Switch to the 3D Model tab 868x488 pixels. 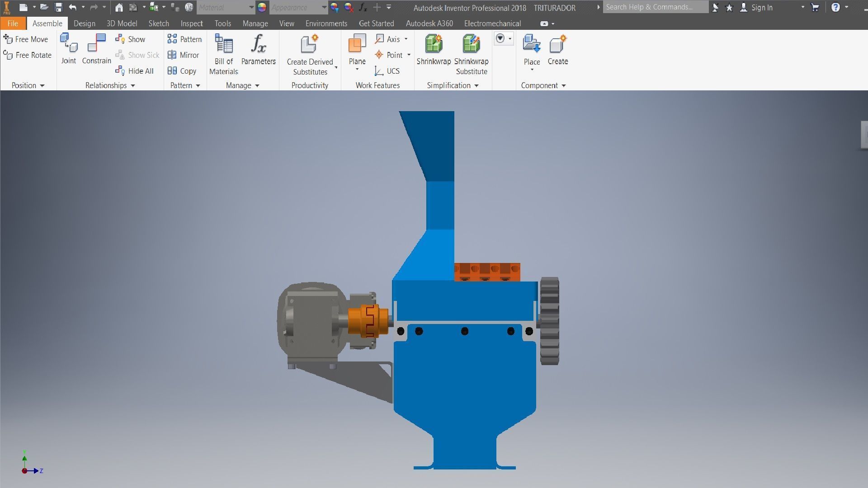click(x=122, y=23)
